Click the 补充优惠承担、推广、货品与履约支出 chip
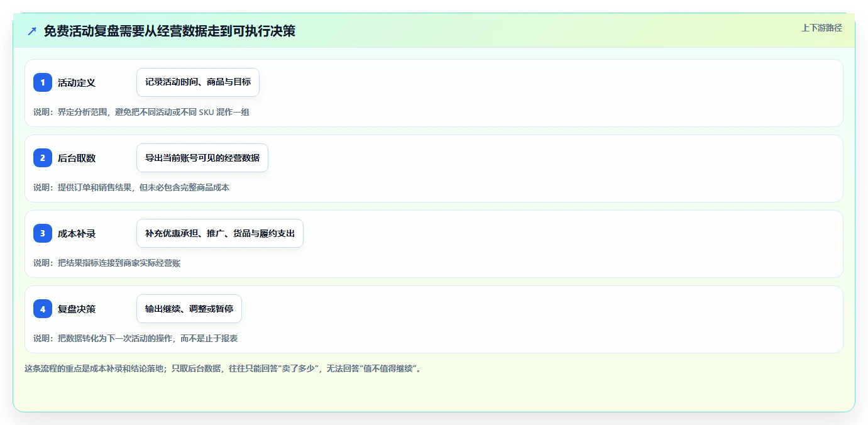 [220, 233]
